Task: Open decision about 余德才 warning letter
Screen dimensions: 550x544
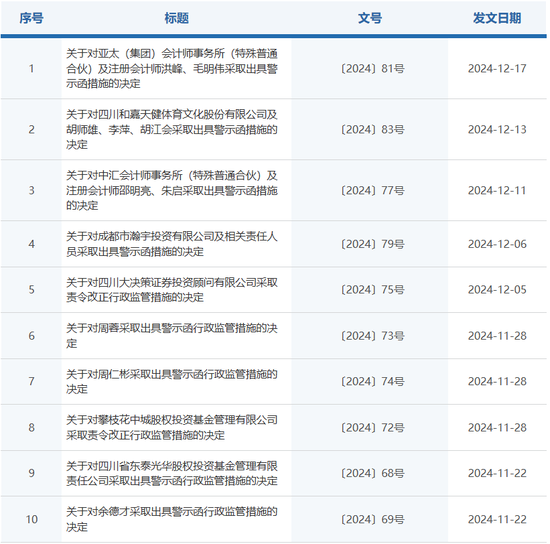Action: point(172,519)
